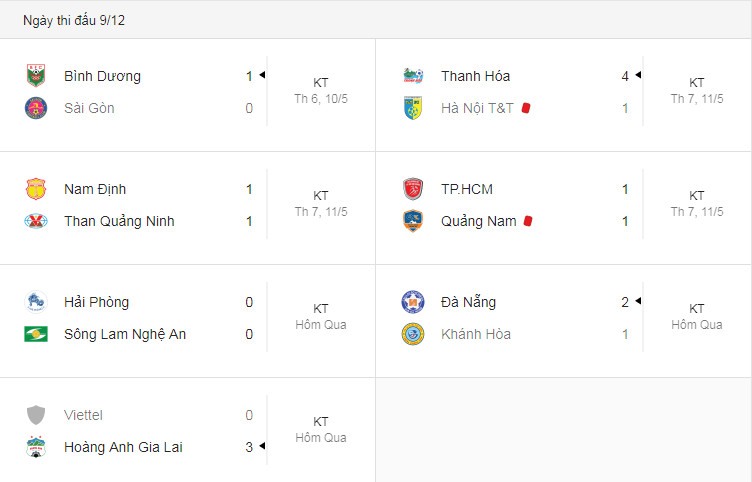The image size is (752, 482).
Task: Click the Viettel gray placeholder shield
Action: (x=36, y=415)
